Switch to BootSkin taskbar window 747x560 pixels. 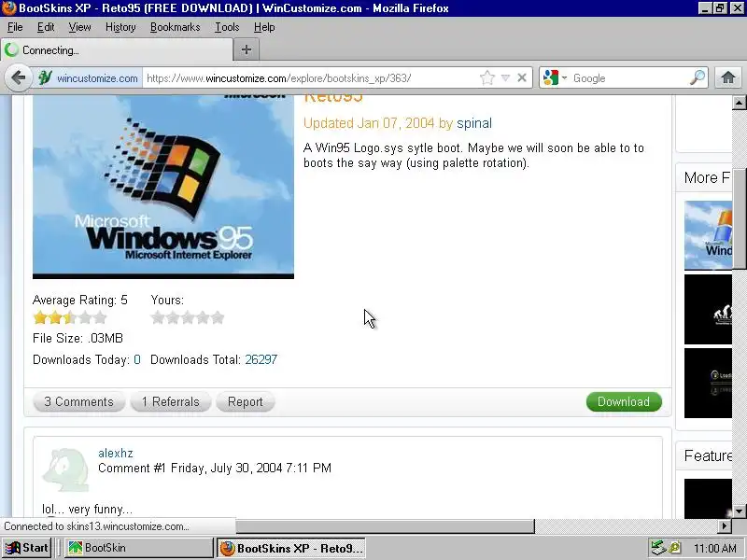pyautogui.click(x=138, y=548)
